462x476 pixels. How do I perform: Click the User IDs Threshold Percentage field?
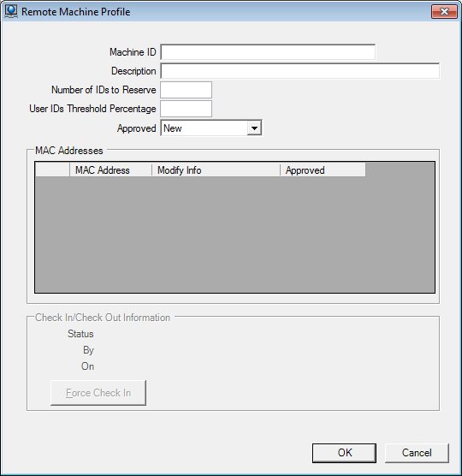pyautogui.click(x=186, y=109)
